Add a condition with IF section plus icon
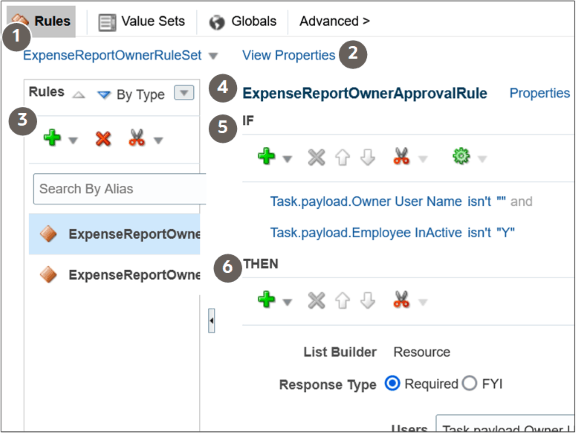576x433 pixels. click(267, 156)
